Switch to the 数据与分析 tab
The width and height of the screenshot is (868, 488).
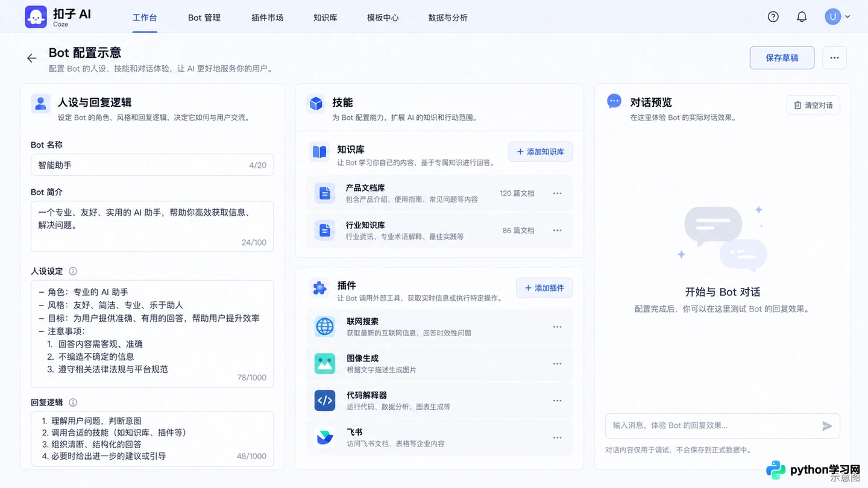448,17
